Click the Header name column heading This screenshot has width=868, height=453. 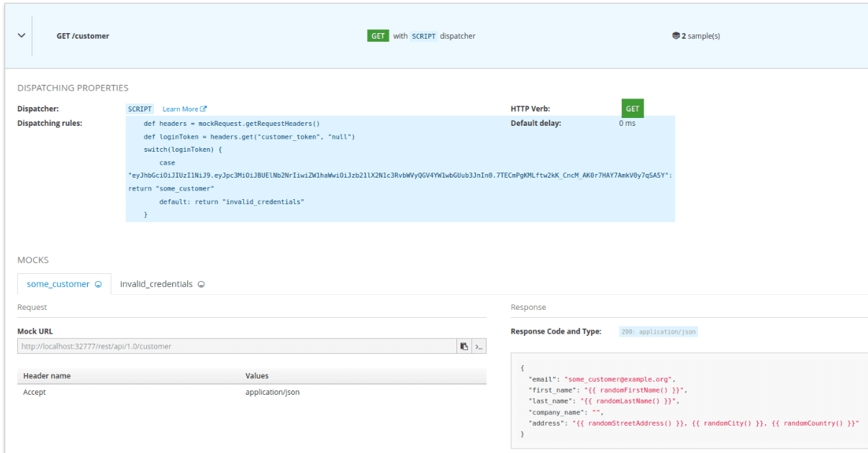(47, 375)
